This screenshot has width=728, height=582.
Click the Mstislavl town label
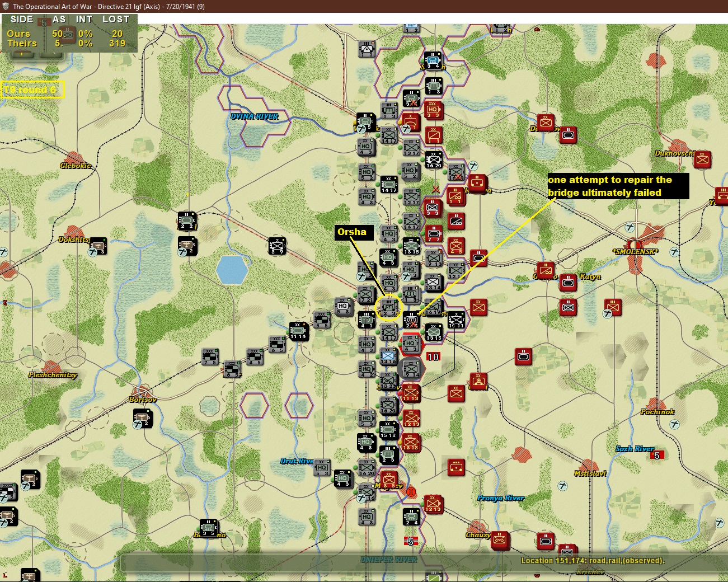(x=590, y=473)
